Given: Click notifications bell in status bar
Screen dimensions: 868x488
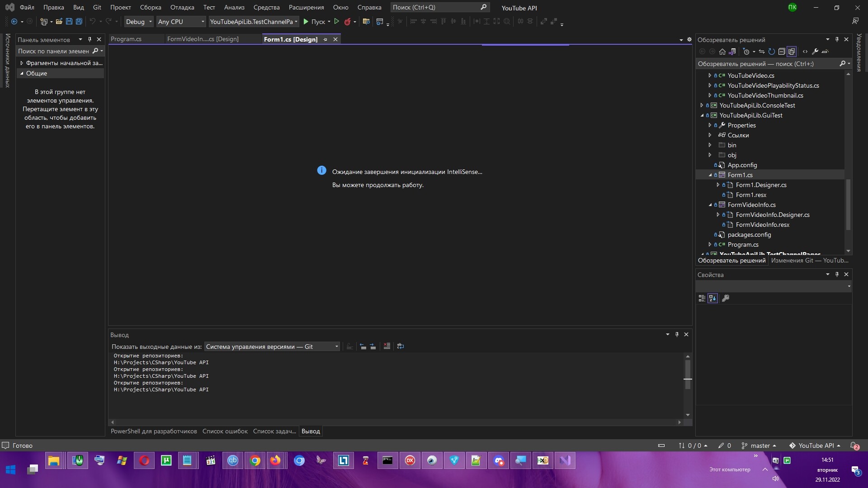Looking at the screenshot, I should tap(854, 446).
